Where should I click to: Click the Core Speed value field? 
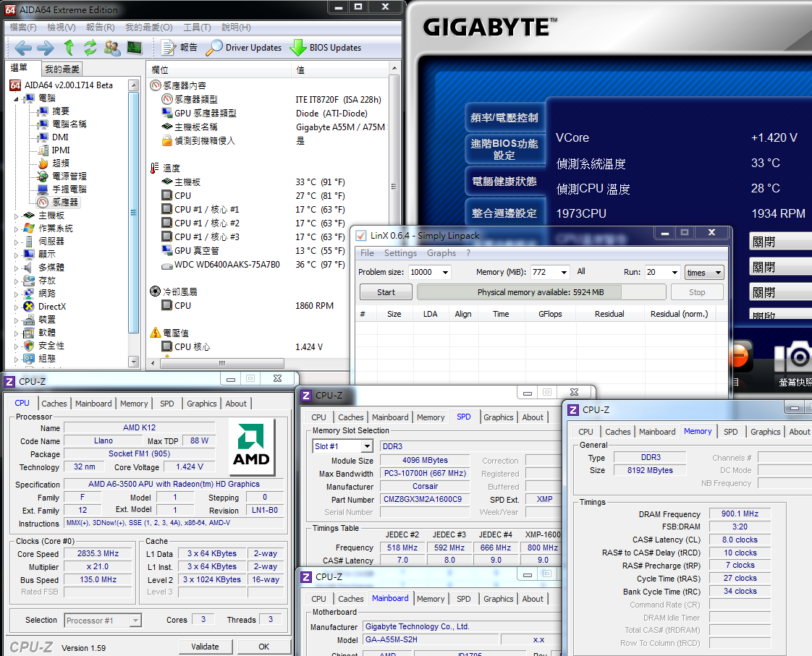[98, 553]
